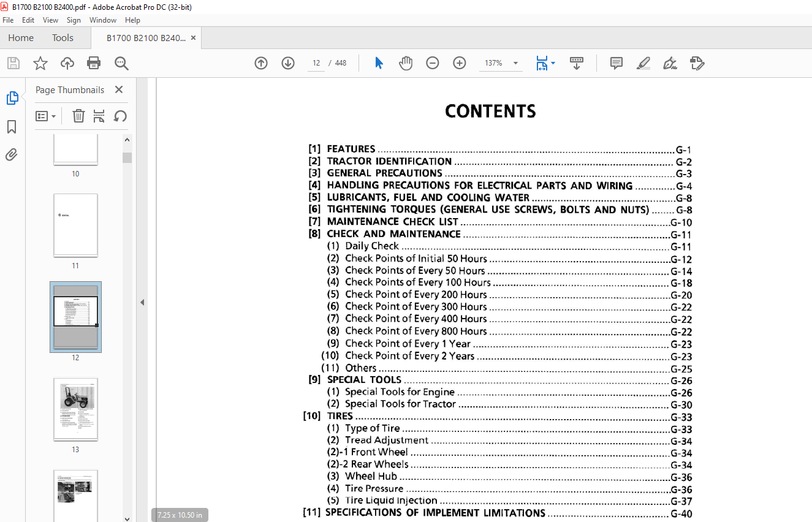Click the fit page scrolling mode icon
This screenshot has height=522, width=812.
tap(542, 63)
